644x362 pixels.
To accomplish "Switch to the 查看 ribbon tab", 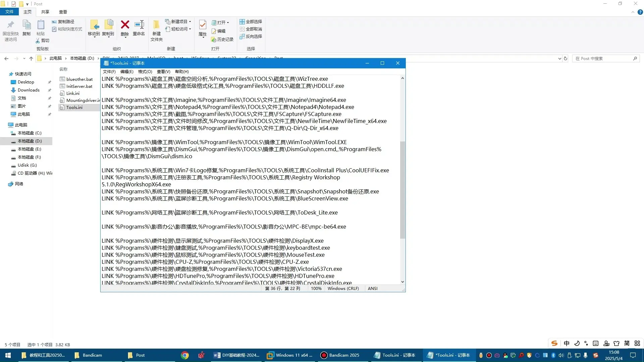I will 63,12.
